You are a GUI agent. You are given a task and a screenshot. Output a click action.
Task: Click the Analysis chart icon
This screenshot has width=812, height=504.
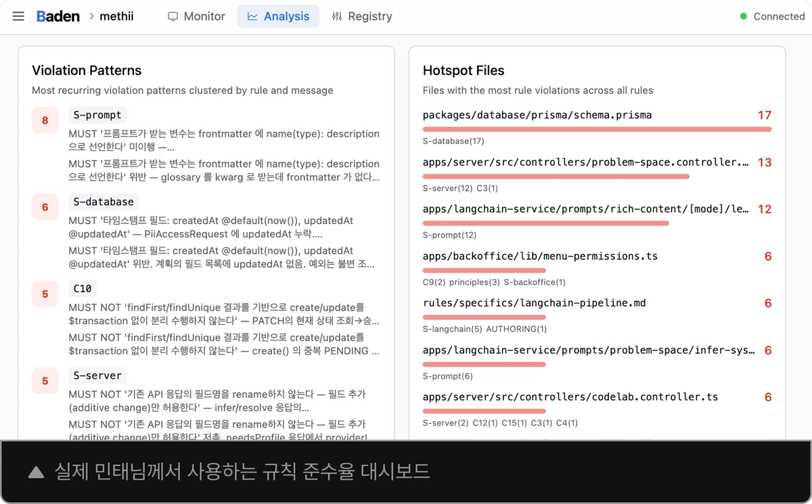252,16
